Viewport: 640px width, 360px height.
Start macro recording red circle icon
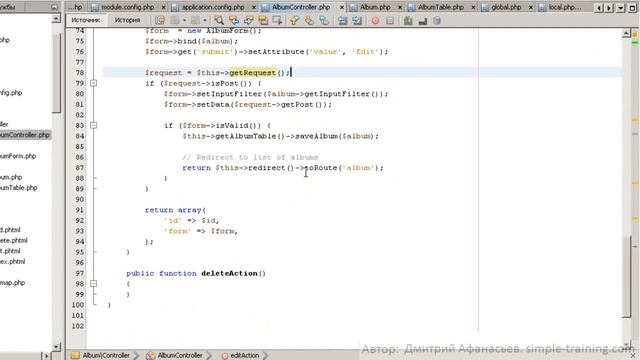click(x=375, y=20)
